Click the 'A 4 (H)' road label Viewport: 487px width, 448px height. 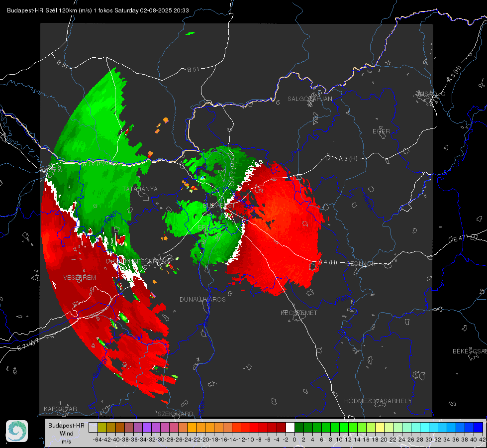click(328, 262)
